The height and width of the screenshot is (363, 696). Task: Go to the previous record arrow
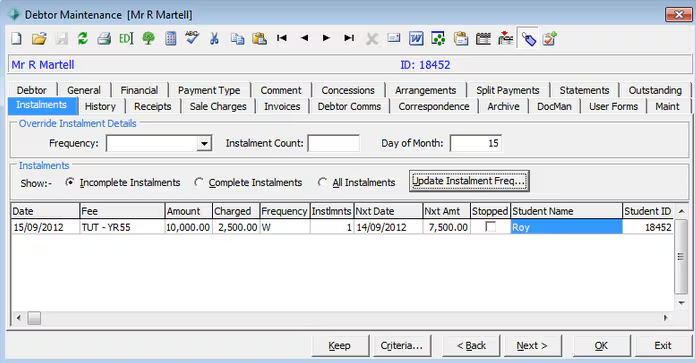(x=304, y=38)
